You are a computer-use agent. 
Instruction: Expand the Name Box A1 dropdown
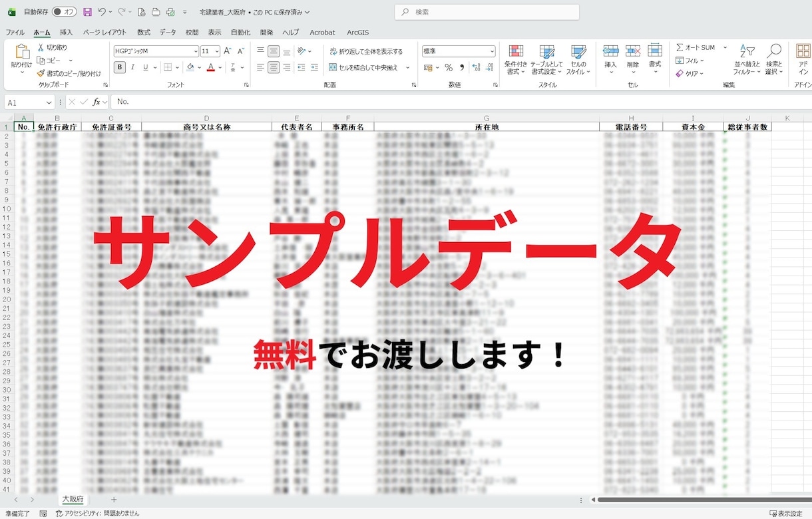(x=49, y=102)
